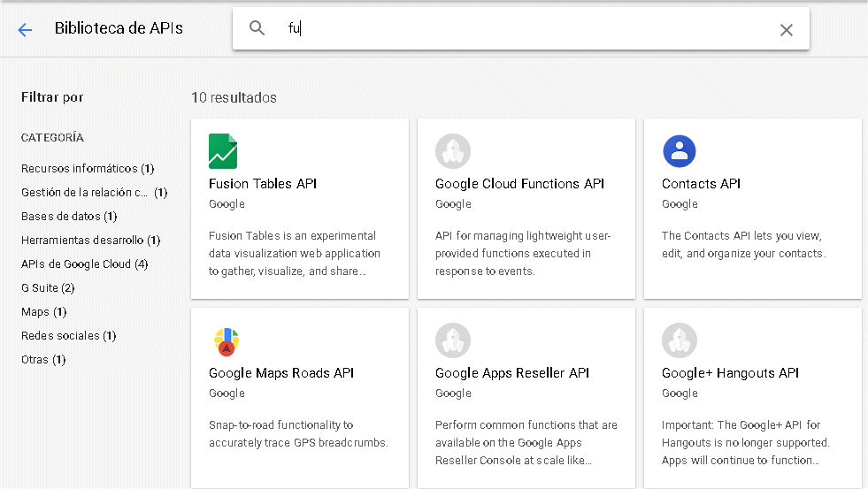This screenshot has width=868, height=489.
Task: Click 'Google' publisher under Fusion Tables API
Action: coord(227,204)
